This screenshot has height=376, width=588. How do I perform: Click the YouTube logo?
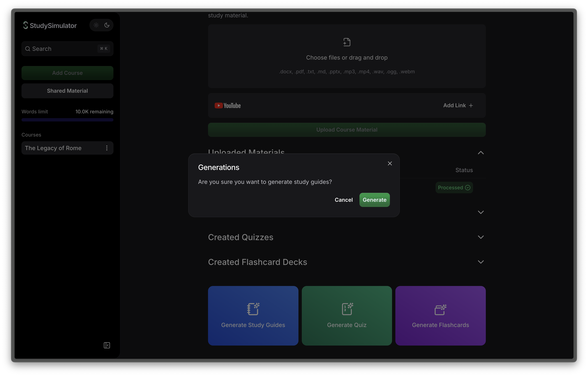[228, 106]
